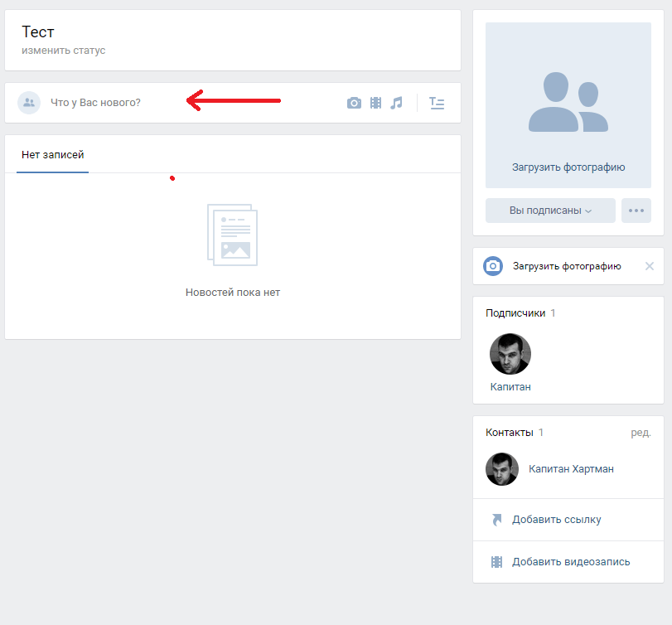Attach a video via film icon
Image resolution: width=672 pixels, height=625 pixels.
376,103
